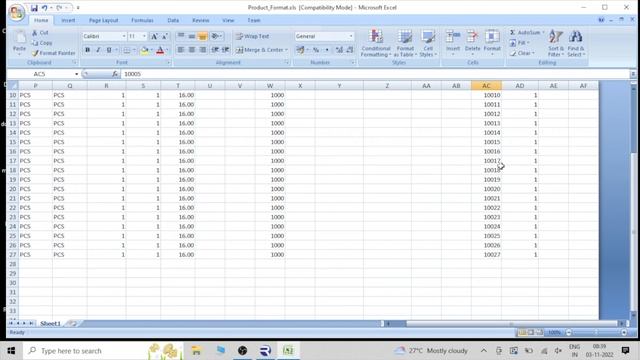Activate Format Painter
The width and height of the screenshot is (640, 360).
[x=53, y=53]
